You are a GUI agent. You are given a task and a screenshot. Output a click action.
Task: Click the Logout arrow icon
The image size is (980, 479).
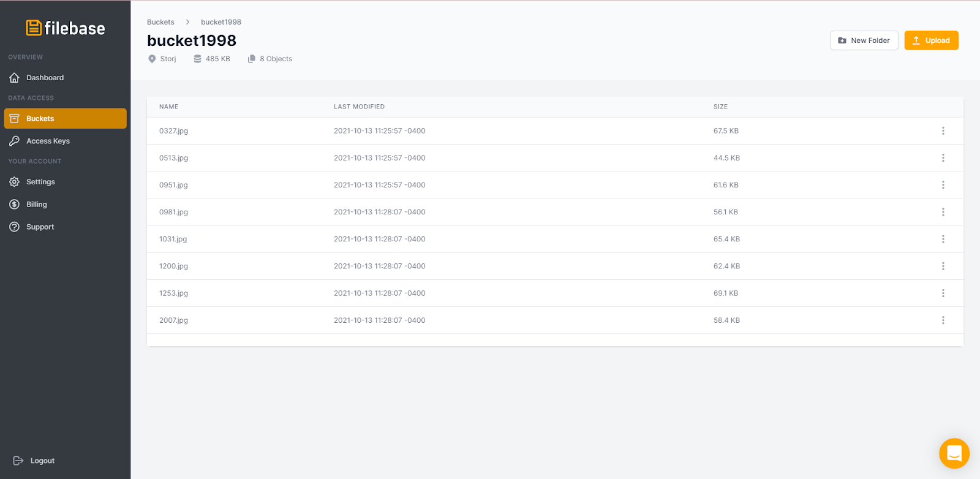click(18, 461)
